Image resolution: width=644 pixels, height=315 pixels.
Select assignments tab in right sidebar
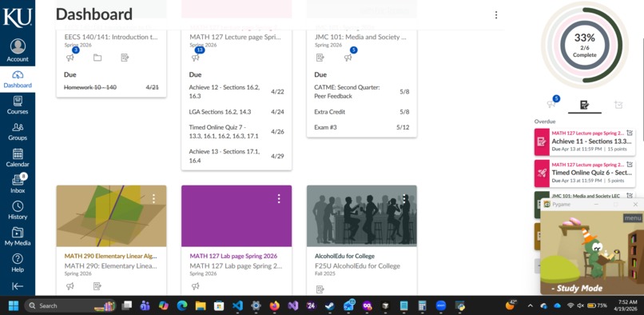584,105
